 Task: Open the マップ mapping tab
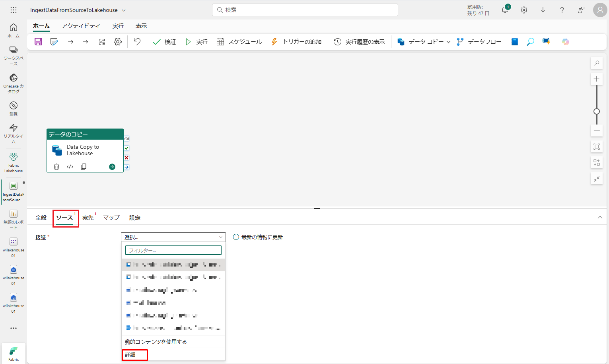[111, 218]
